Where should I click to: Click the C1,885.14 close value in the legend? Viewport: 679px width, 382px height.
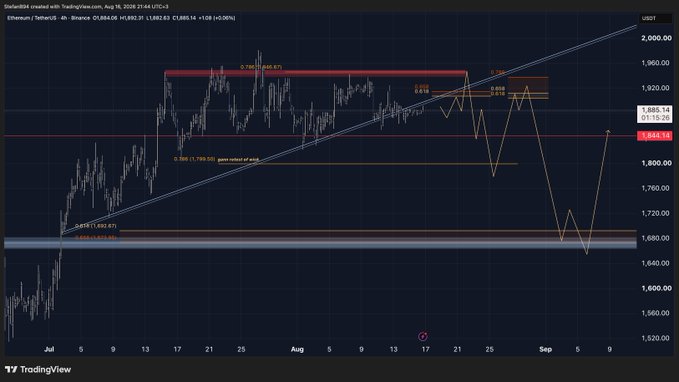(184, 18)
